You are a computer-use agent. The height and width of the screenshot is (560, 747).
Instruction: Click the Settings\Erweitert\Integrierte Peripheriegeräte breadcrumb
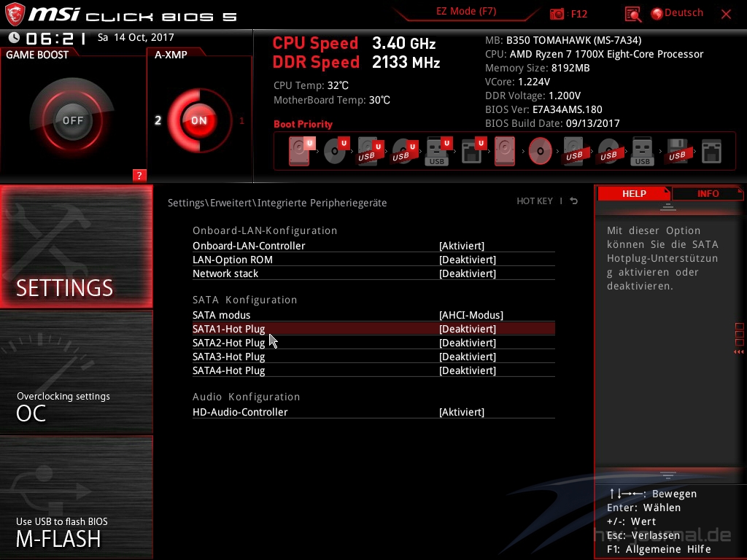(277, 203)
